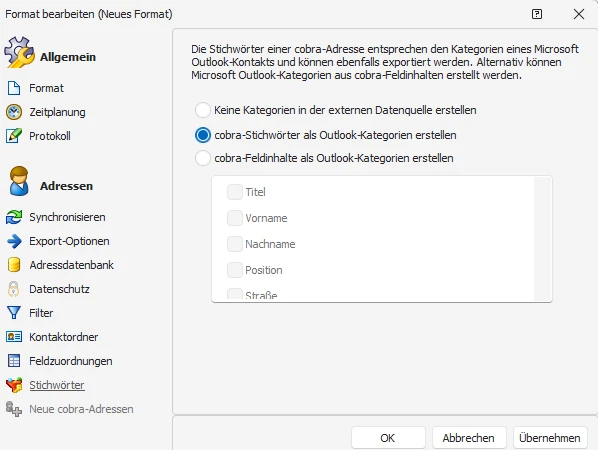The height and width of the screenshot is (450, 598).
Task: Click the Stichwörter tags icon
Action: 14,385
